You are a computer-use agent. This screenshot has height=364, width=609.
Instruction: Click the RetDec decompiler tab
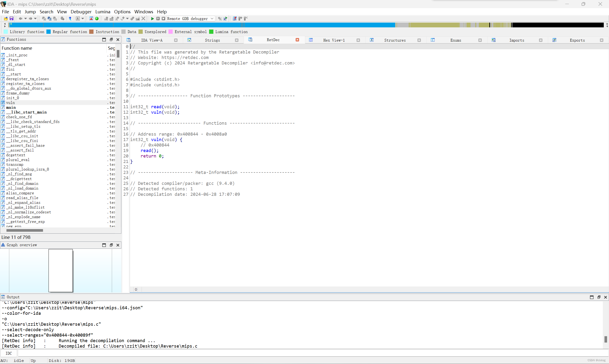(272, 40)
